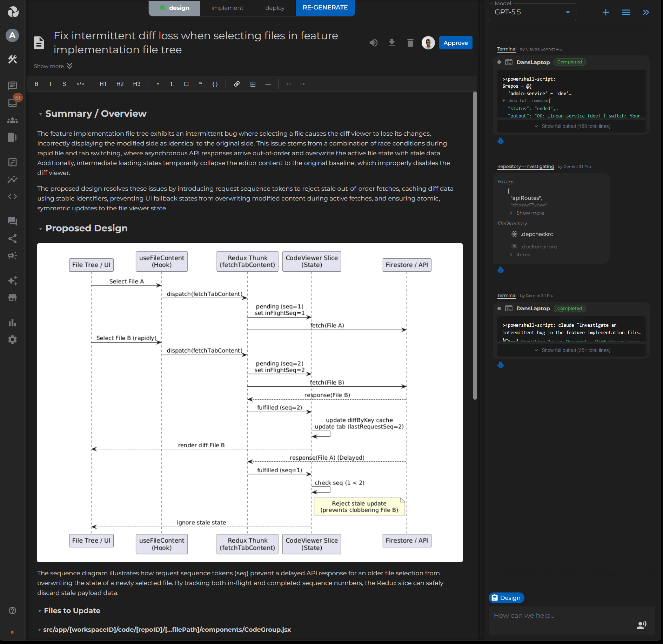Open the Terminal link by Claude Sonnet 4.6
The height and width of the screenshot is (644, 663).
point(507,49)
